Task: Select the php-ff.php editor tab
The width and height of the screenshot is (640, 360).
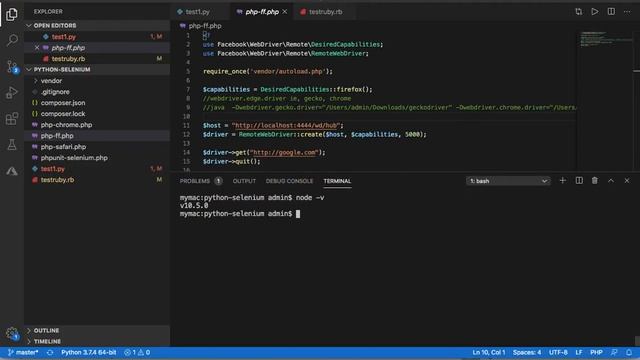Action: pos(261,12)
